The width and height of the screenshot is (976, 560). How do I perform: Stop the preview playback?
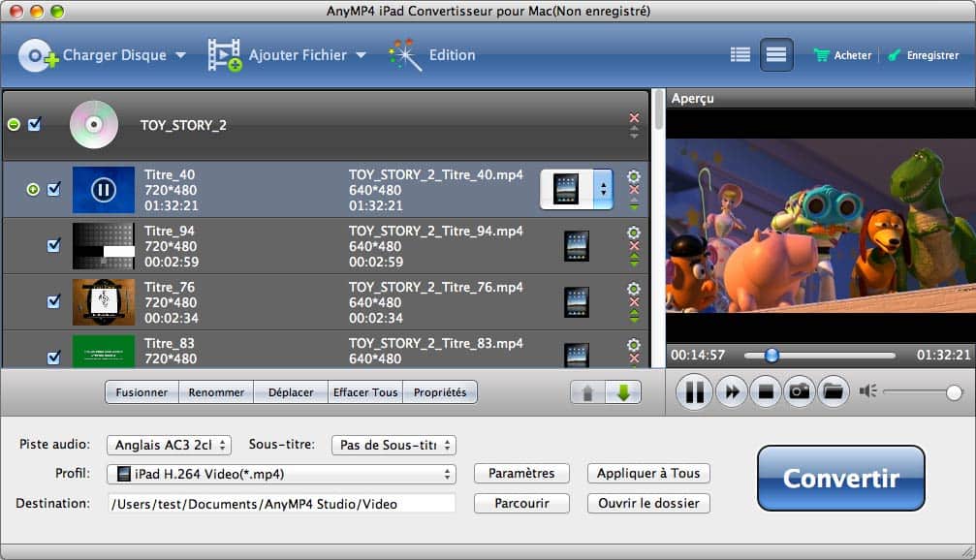765,391
